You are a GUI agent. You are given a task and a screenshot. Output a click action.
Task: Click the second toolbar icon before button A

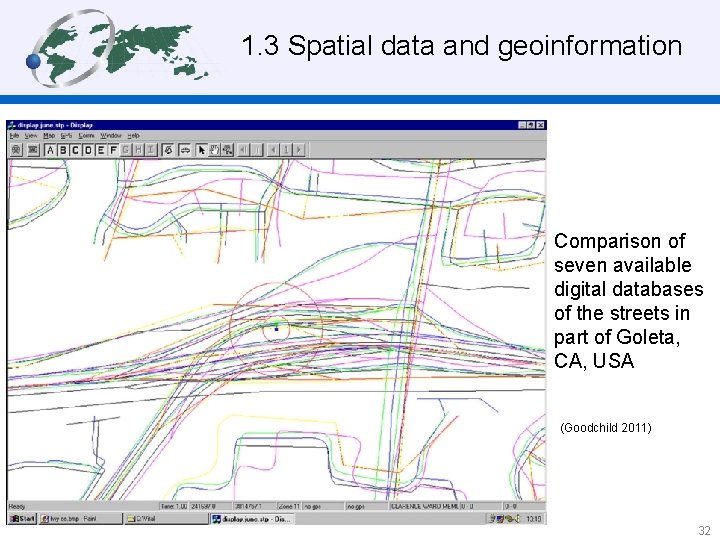33,150
